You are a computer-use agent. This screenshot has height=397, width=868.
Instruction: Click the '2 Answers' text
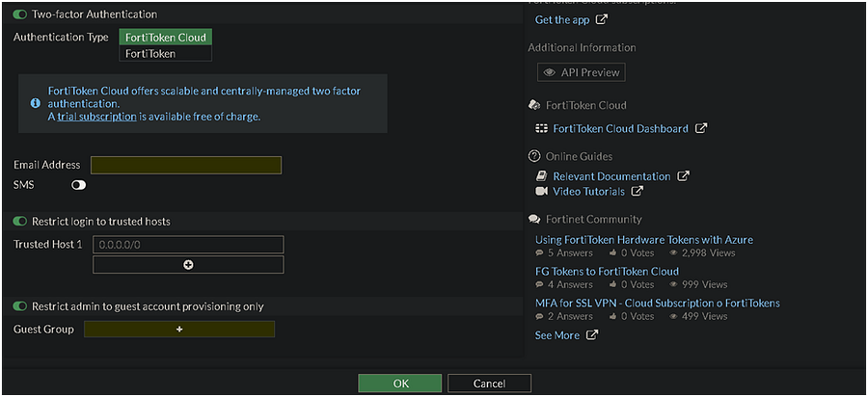(x=570, y=316)
